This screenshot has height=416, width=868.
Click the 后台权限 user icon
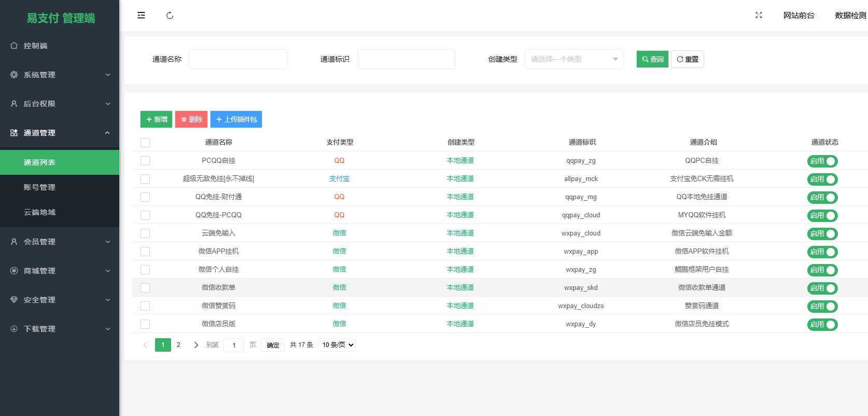pyautogui.click(x=14, y=104)
